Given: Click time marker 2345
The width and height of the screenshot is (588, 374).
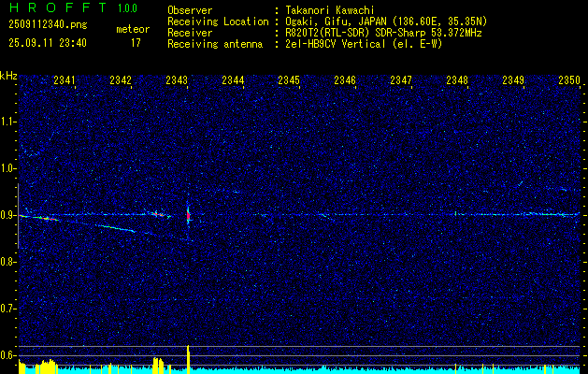Looking at the screenshot, I should pos(289,80).
